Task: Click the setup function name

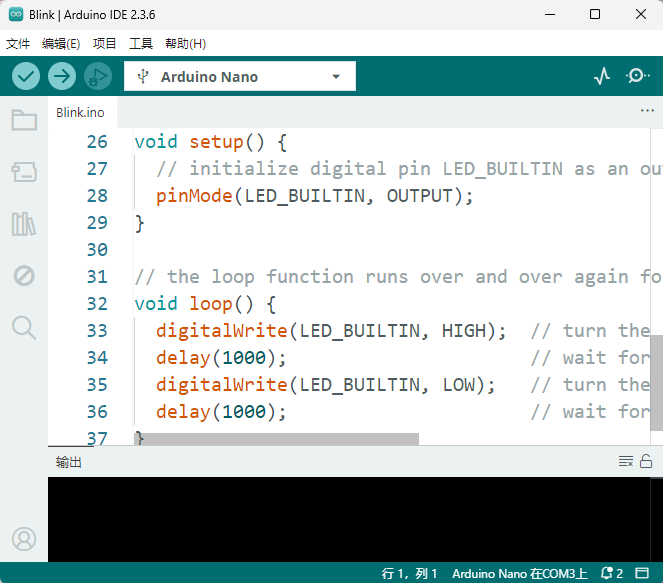Action: pyautogui.click(x=216, y=142)
